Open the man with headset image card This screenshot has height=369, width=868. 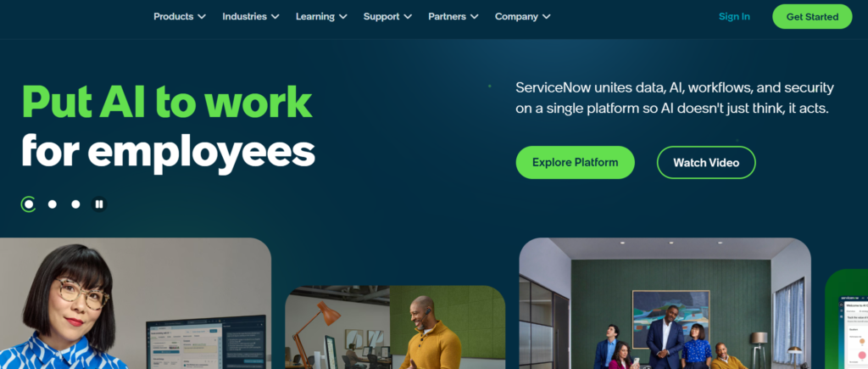coord(395,327)
